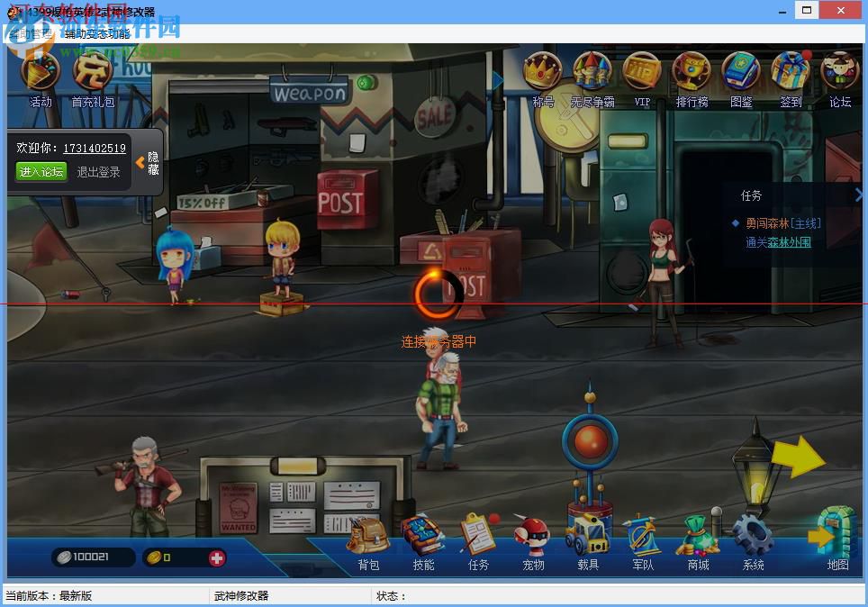The height and width of the screenshot is (607, 868).
Task: Click the 隐藏 toggle on the welcome panel
Action: pos(149,163)
